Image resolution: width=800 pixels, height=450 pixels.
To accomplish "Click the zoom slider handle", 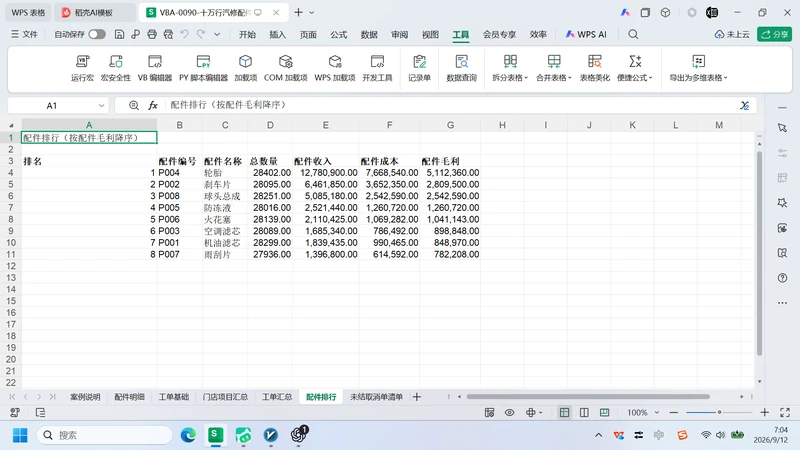I will pyautogui.click(x=719, y=412).
